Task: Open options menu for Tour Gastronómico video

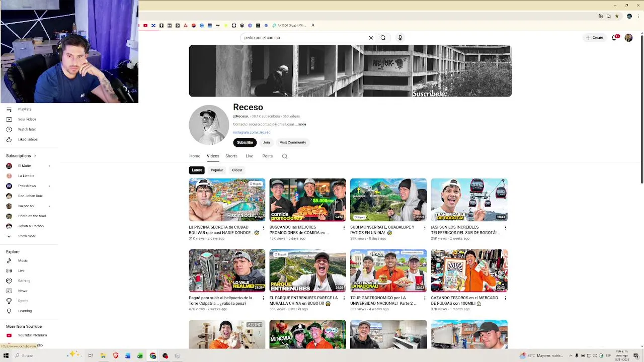Action: [x=425, y=298]
